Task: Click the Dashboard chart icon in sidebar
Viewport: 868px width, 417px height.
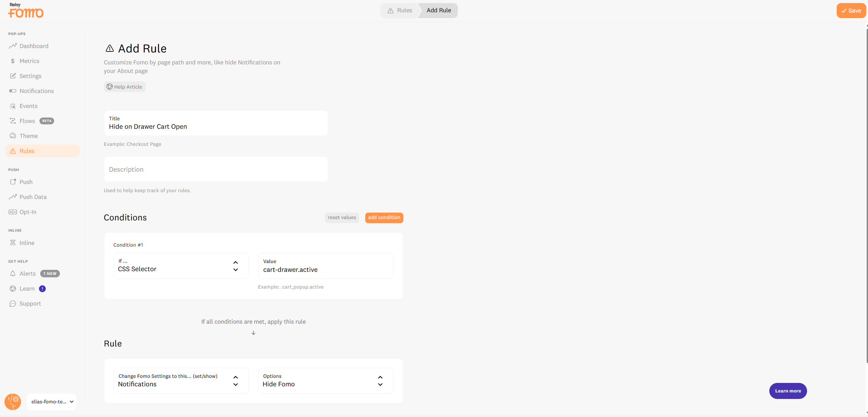Action: click(13, 46)
